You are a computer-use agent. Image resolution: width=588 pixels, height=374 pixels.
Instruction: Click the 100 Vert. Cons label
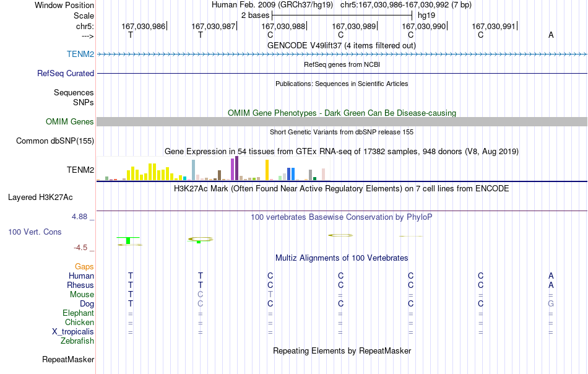(35, 232)
